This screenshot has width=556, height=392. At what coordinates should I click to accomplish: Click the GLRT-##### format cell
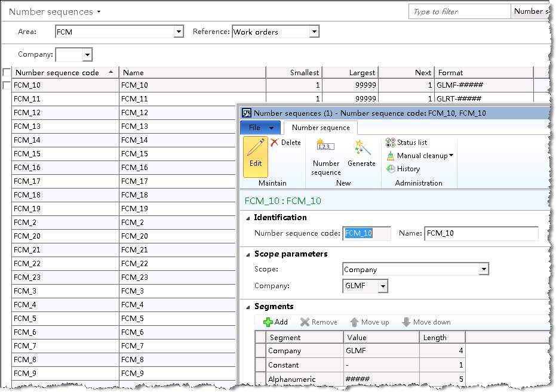pos(484,99)
